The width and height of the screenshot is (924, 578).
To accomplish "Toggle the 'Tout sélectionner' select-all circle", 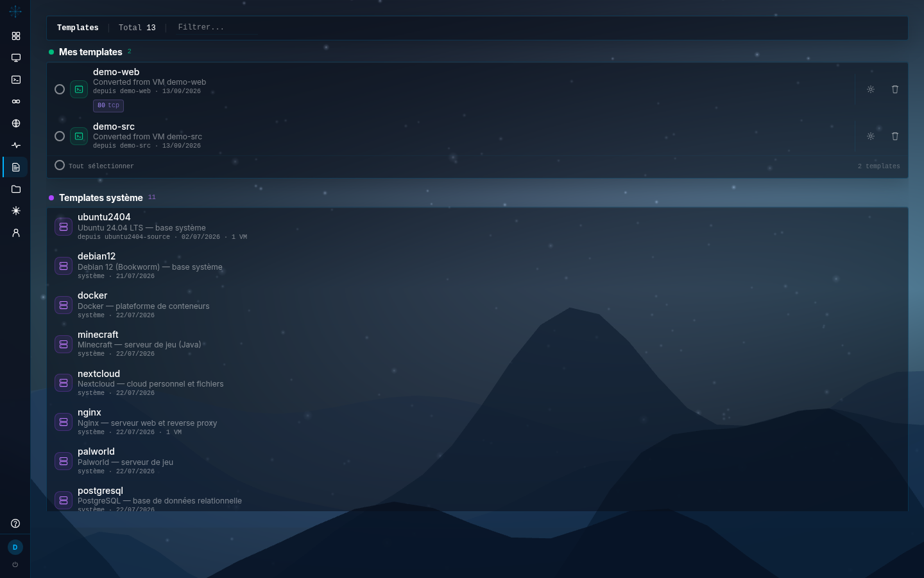I will (60, 165).
